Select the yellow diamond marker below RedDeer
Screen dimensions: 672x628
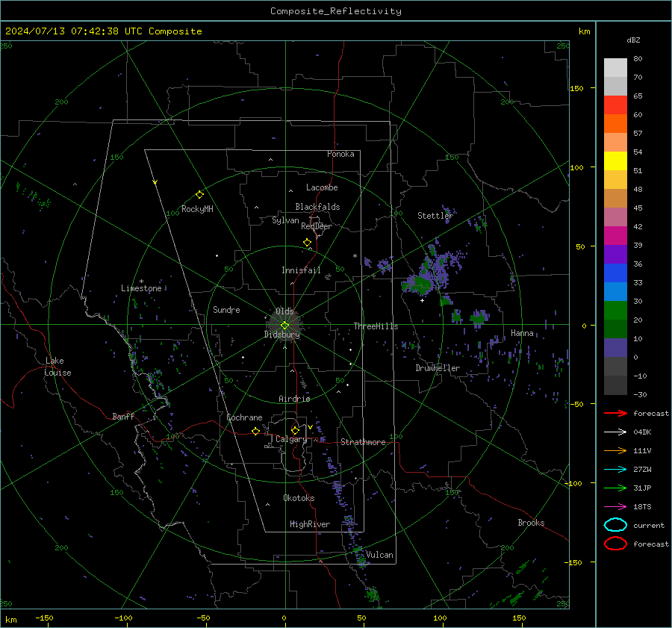pyautogui.click(x=307, y=243)
